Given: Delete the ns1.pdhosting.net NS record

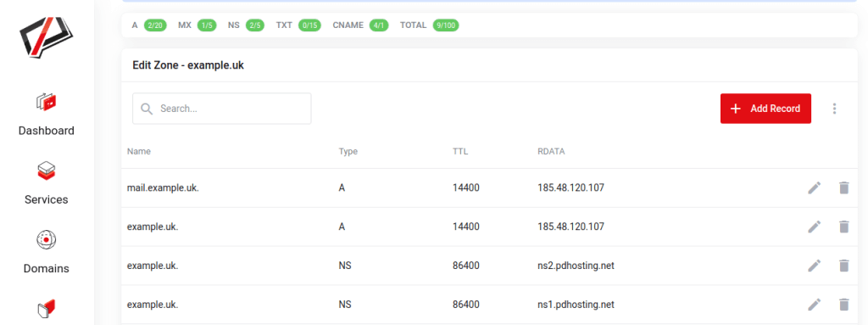Looking at the screenshot, I should (843, 305).
